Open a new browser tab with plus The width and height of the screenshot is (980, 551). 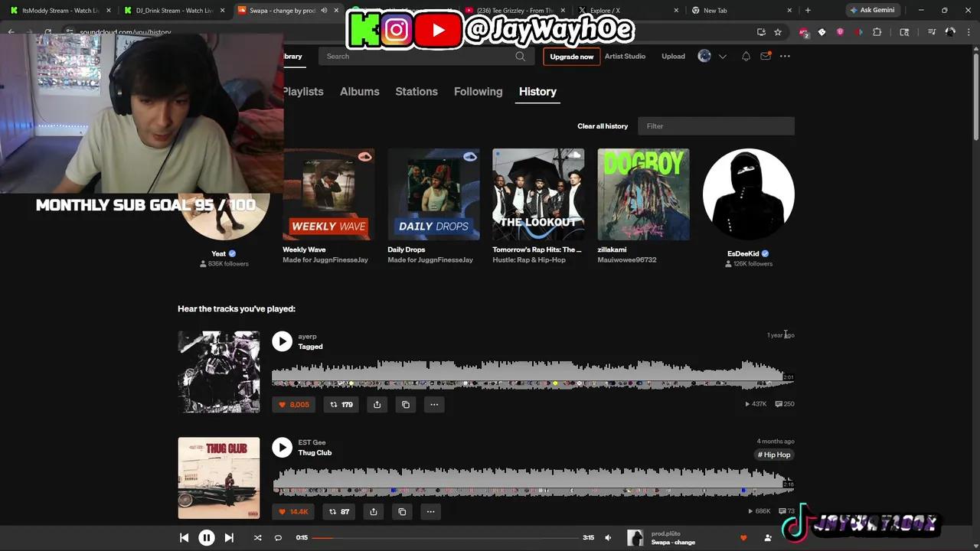pyautogui.click(x=808, y=10)
